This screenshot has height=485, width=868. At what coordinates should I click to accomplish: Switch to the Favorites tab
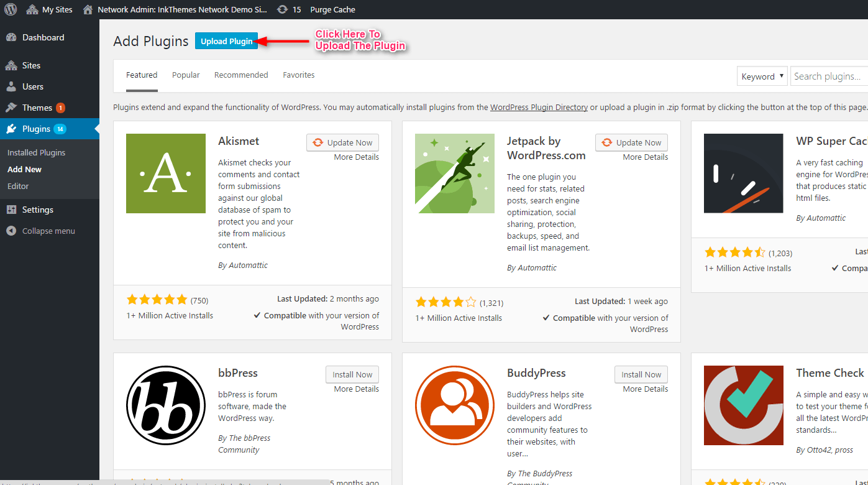299,75
